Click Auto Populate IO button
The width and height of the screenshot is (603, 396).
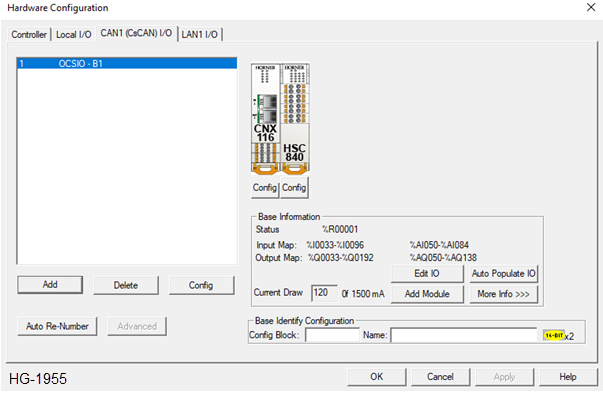tap(503, 273)
